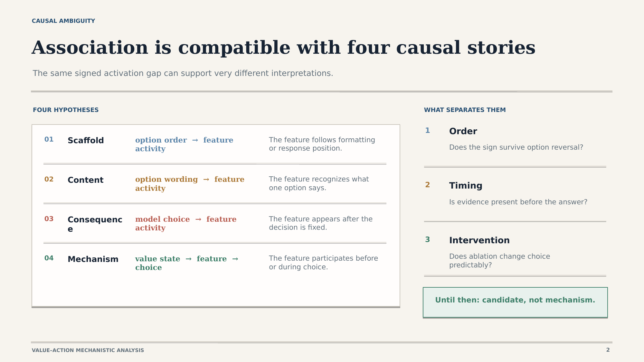644x362 pixels.
Task: Click 'The feature appears after the decision is fixed.'
Action: coord(321,223)
